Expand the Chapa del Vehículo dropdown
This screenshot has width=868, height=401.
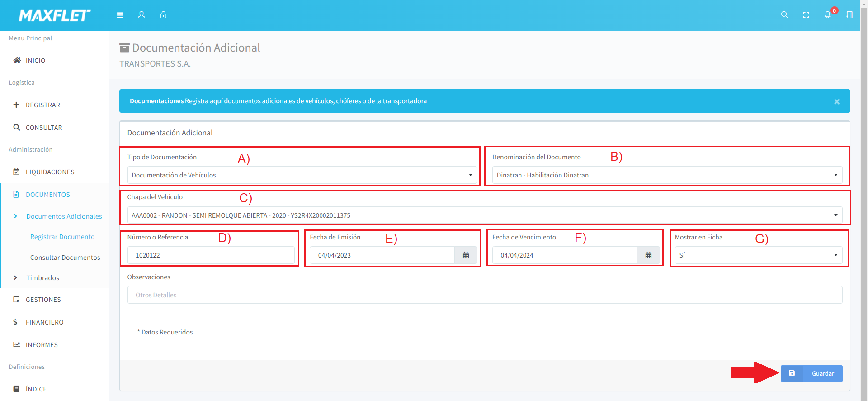click(485, 215)
